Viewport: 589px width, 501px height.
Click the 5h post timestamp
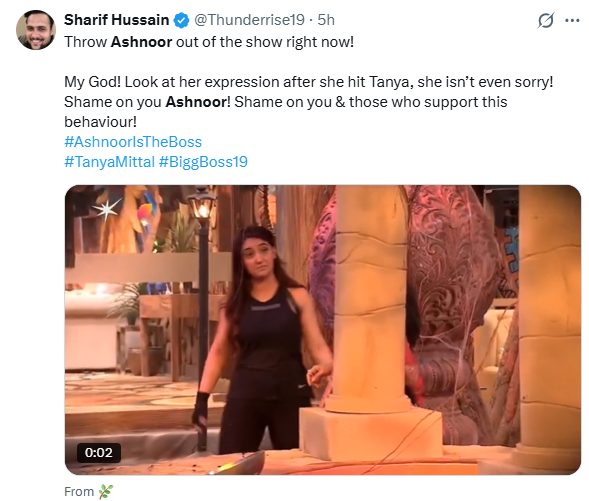[326, 20]
